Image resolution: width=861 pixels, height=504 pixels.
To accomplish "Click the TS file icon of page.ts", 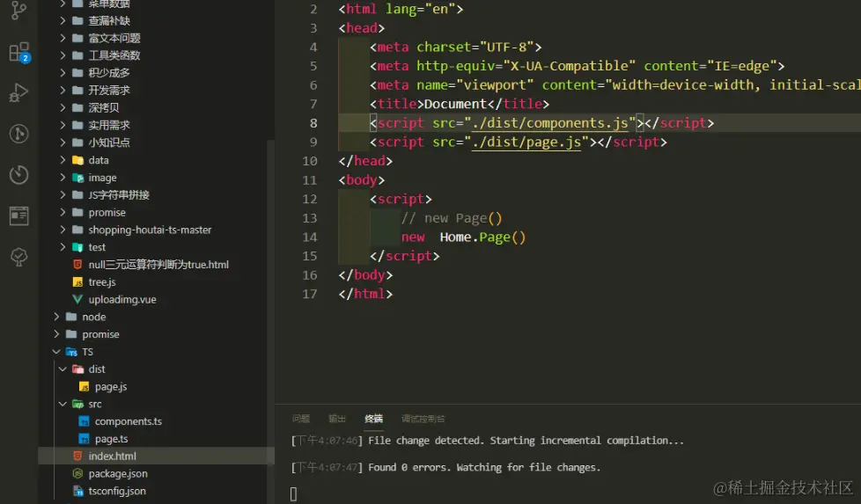I will point(84,439).
